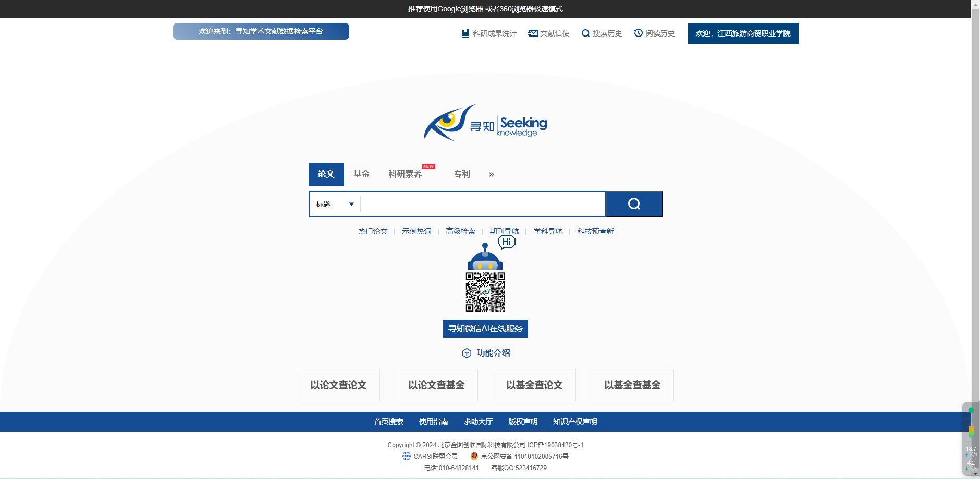Click the 欢迎，江西旅游商贸职业学院 button
Image resolution: width=980 pixels, height=479 pixels.
pos(743,33)
